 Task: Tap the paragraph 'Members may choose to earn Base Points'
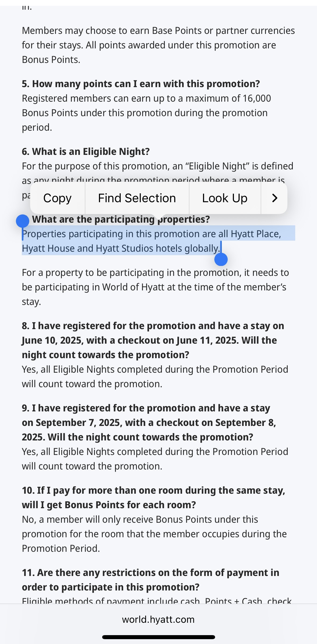(x=158, y=45)
